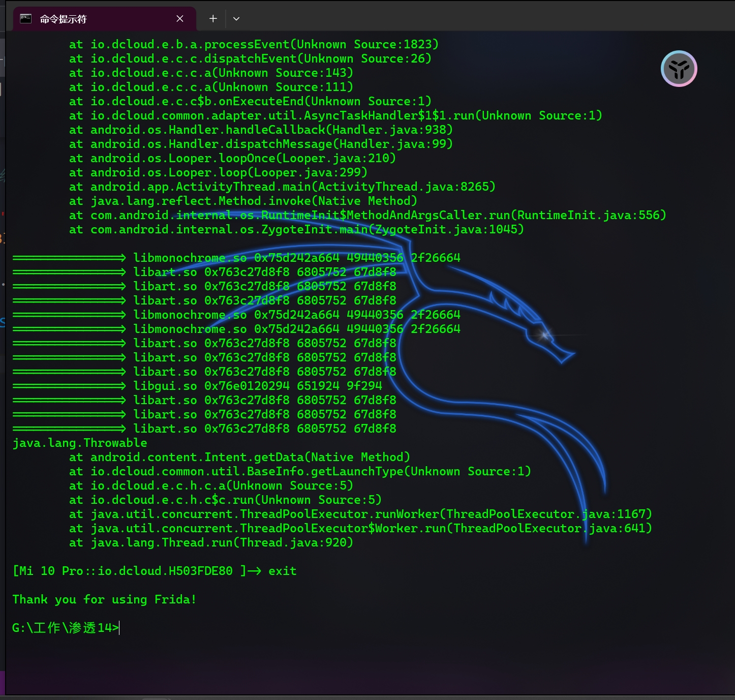Viewport: 735px width, 700px height.
Task: Click the 'exit' command text
Action: (x=282, y=571)
